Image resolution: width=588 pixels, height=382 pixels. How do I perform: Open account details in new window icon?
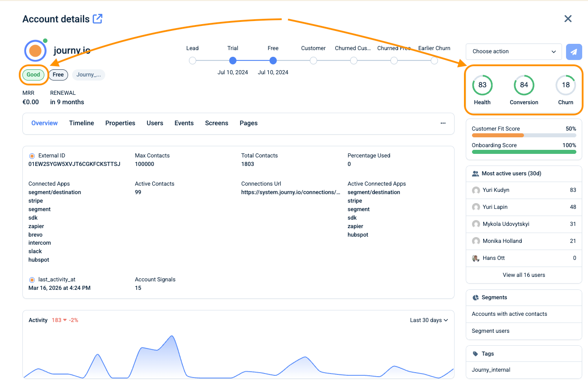coord(97,19)
